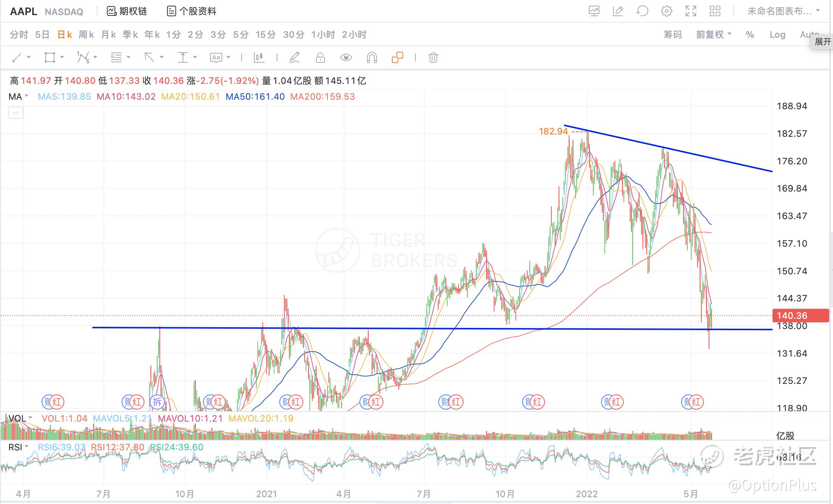
Task: Click the trash delete drawings icon
Action: [x=433, y=58]
